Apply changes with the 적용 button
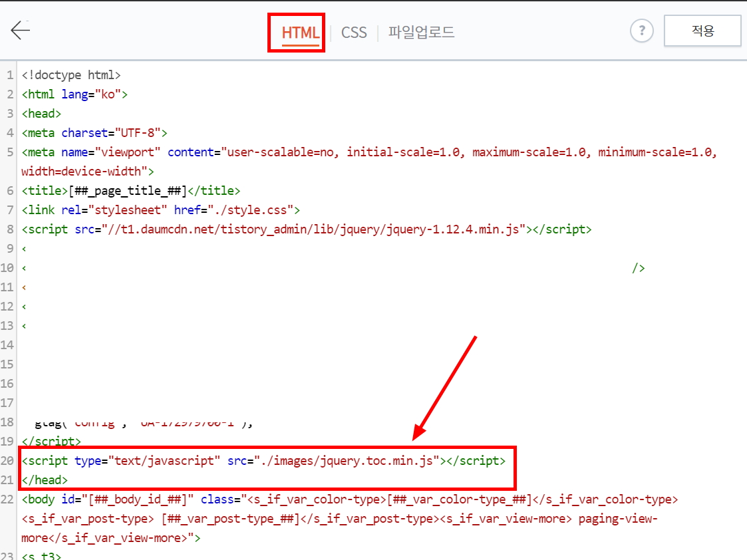 tap(702, 31)
